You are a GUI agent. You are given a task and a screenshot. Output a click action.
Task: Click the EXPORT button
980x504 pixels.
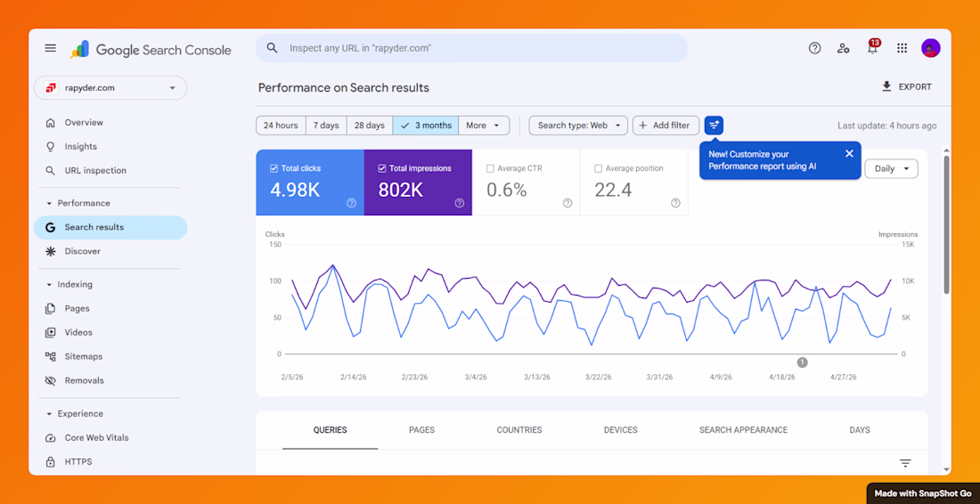pos(906,86)
